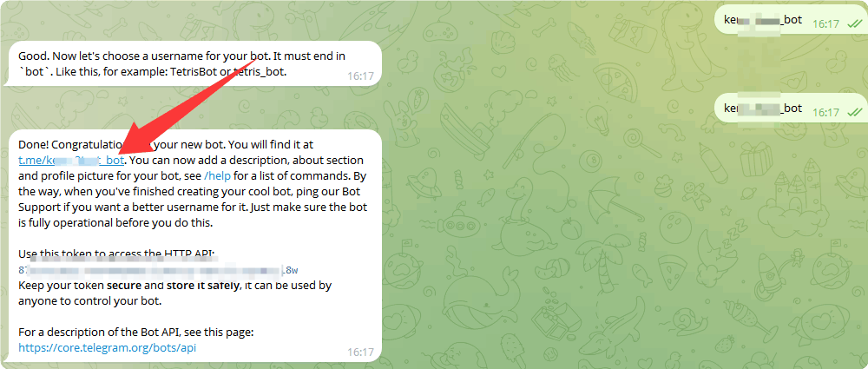The width and height of the screenshot is (868, 369).
Task: Click the bold word "secure"
Action: click(x=124, y=285)
